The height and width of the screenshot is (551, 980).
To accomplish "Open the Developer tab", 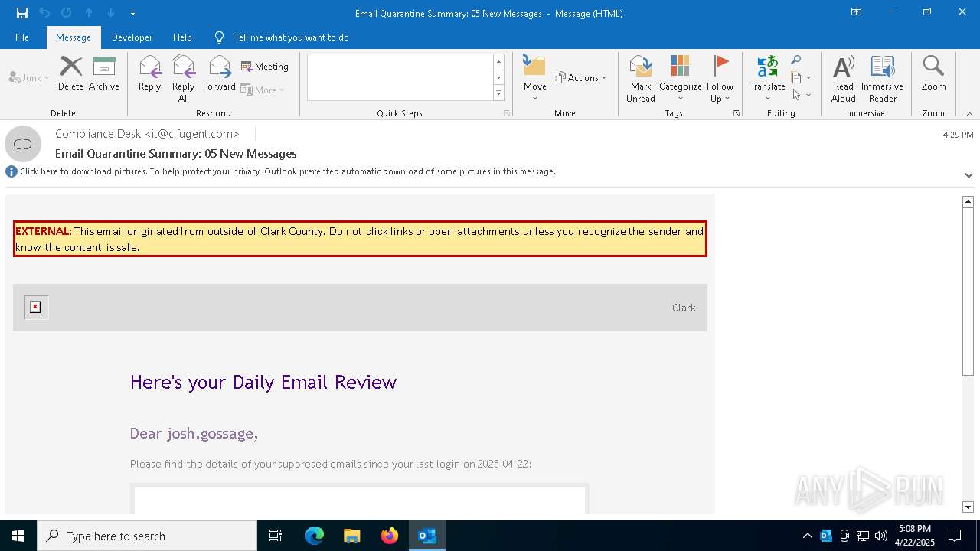I will click(132, 37).
